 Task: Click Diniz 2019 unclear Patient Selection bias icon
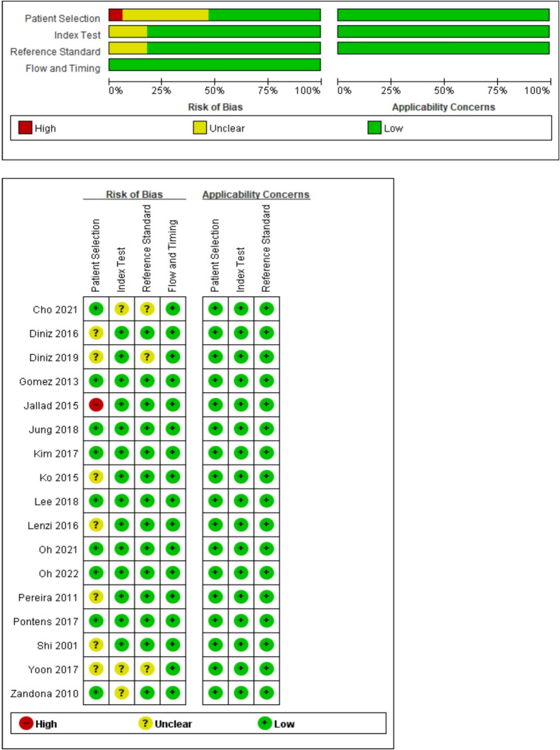96,356
